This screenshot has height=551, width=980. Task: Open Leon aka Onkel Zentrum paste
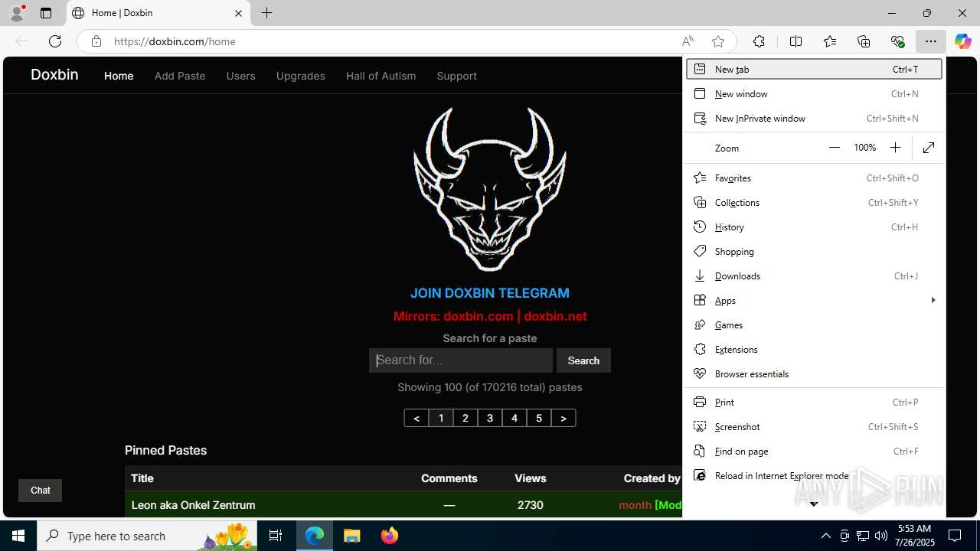(x=193, y=505)
